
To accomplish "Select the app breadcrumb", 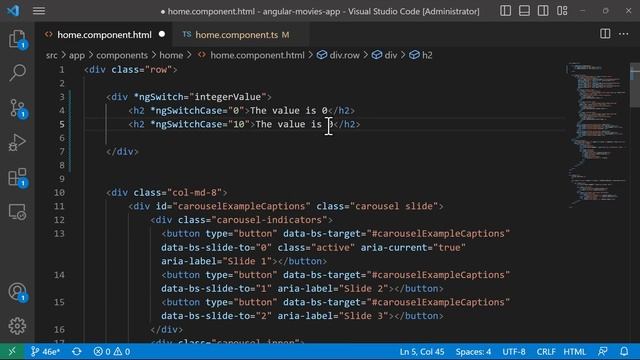I will click(77, 55).
